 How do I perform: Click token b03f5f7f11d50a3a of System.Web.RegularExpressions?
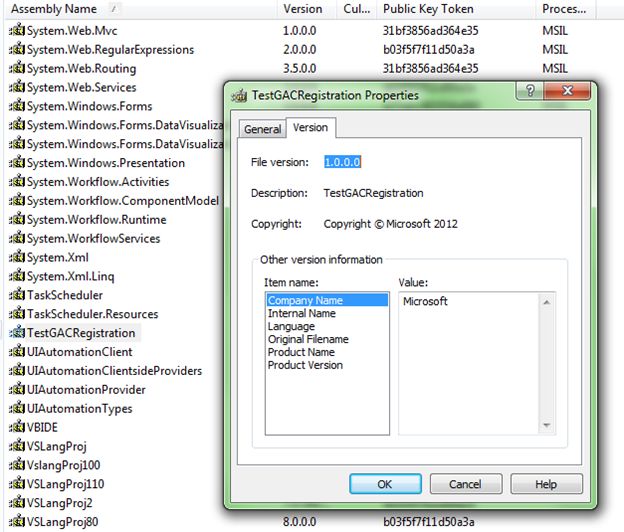click(429, 50)
